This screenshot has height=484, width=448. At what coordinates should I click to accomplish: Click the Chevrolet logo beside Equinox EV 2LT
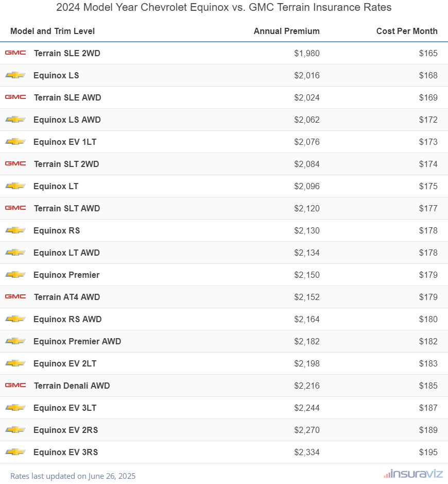pos(15,363)
